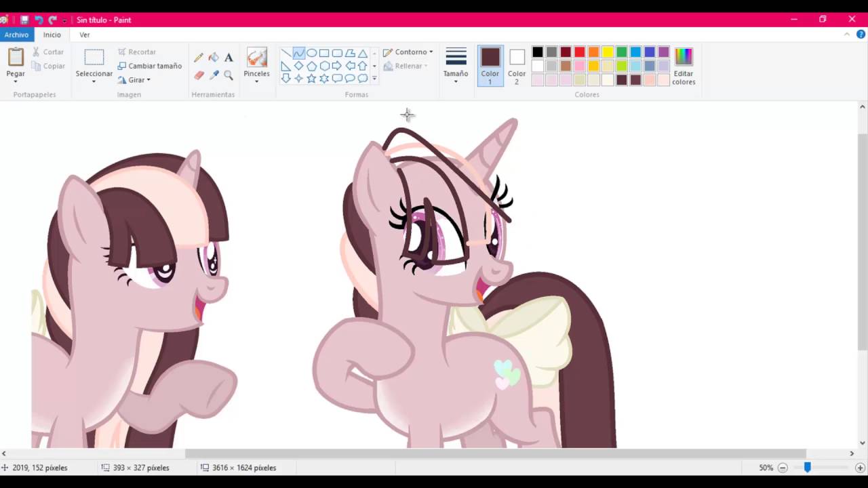The height and width of the screenshot is (488, 868).
Task: Click the Cortar scissors button
Action: 48,52
